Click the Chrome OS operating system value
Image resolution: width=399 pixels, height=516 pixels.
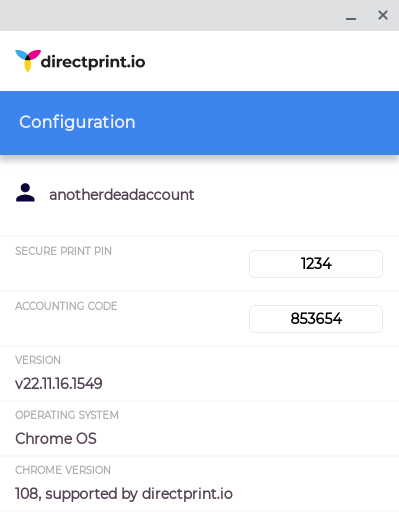(x=56, y=439)
